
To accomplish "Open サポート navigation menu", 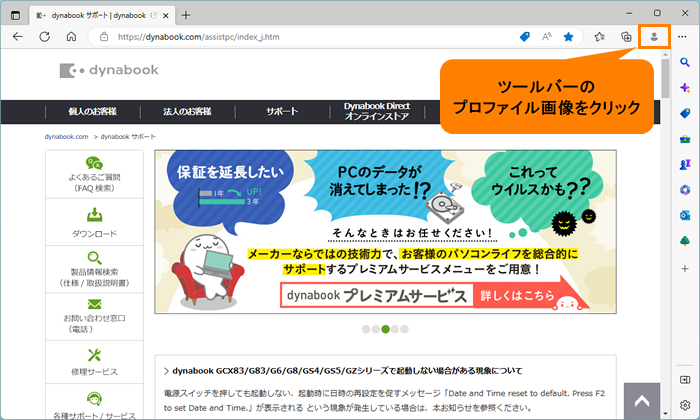I will click(282, 112).
